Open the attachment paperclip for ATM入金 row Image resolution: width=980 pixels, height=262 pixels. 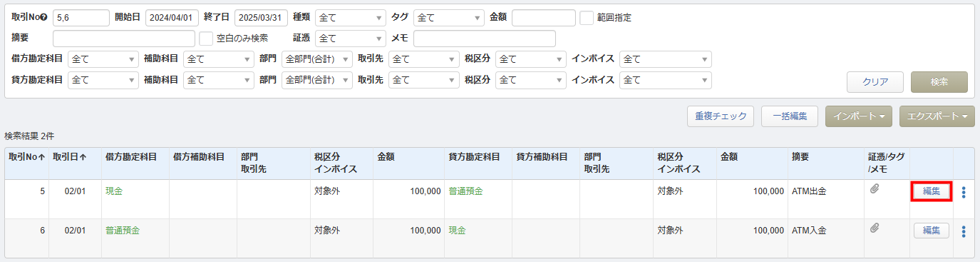coord(874,228)
